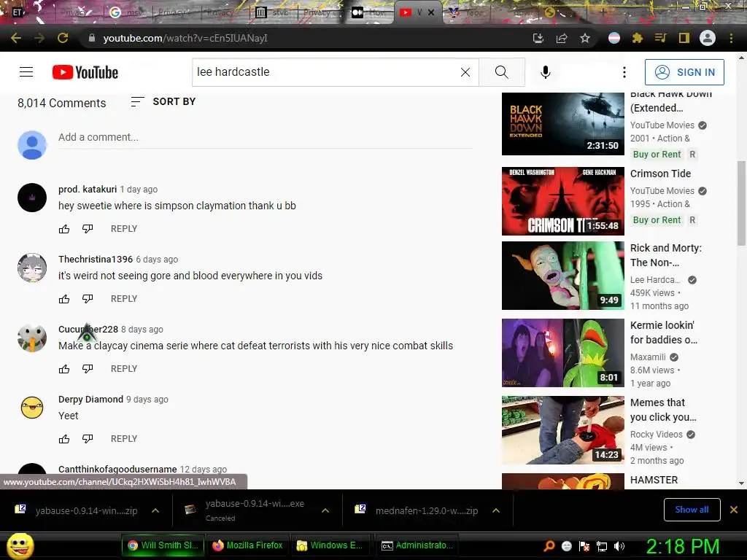
Task: Close the active YouTube tab
Action: point(431,12)
